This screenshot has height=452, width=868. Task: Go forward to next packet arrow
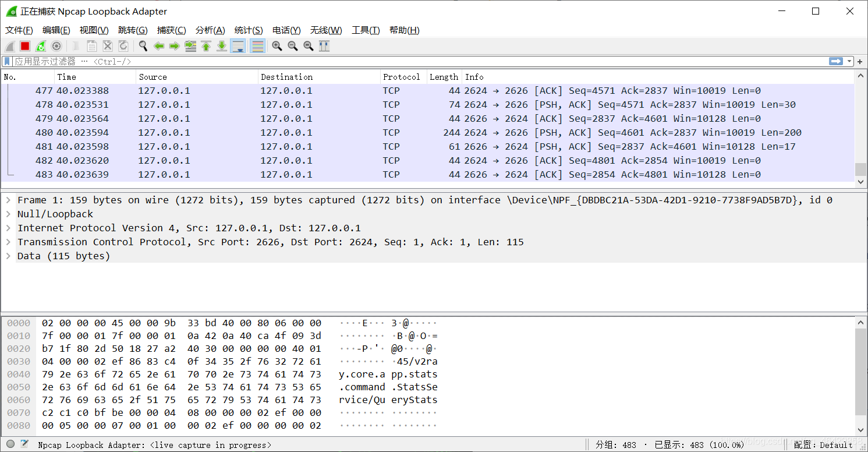pos(174,46)
